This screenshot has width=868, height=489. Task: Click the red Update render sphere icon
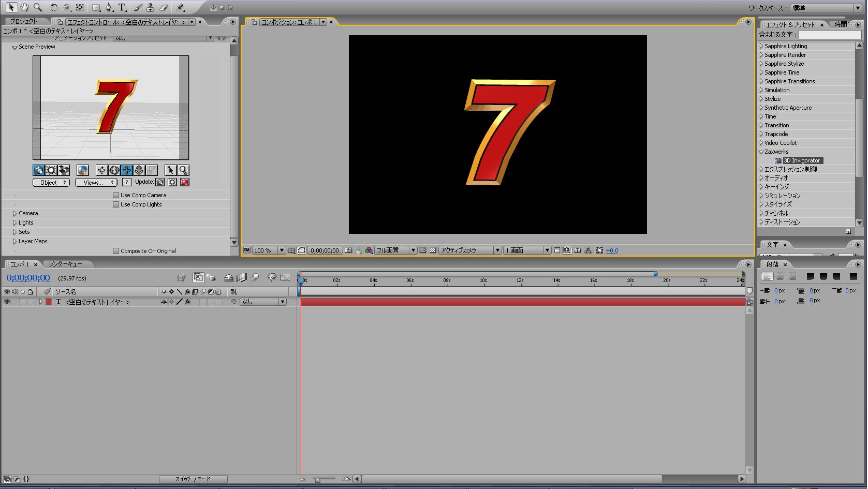185,182
